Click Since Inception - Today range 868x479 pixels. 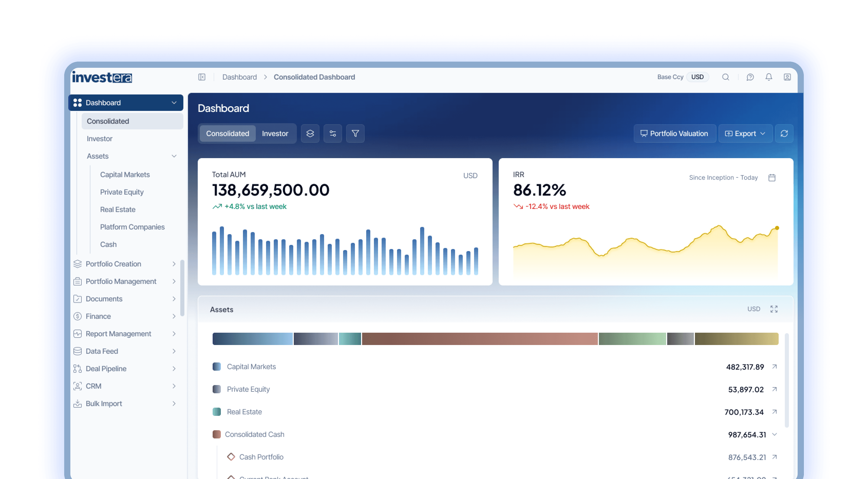[x=723, y=178]
